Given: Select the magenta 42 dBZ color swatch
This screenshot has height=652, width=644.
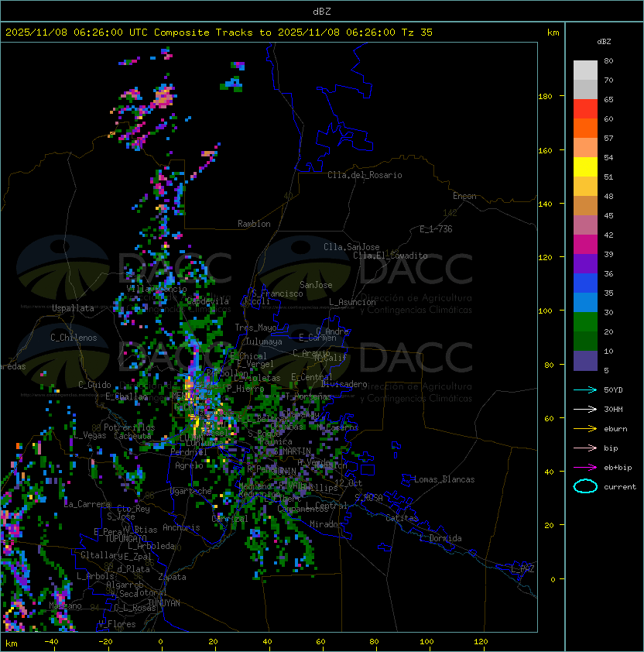Looking at the screenshot, I should coord(585,245).
